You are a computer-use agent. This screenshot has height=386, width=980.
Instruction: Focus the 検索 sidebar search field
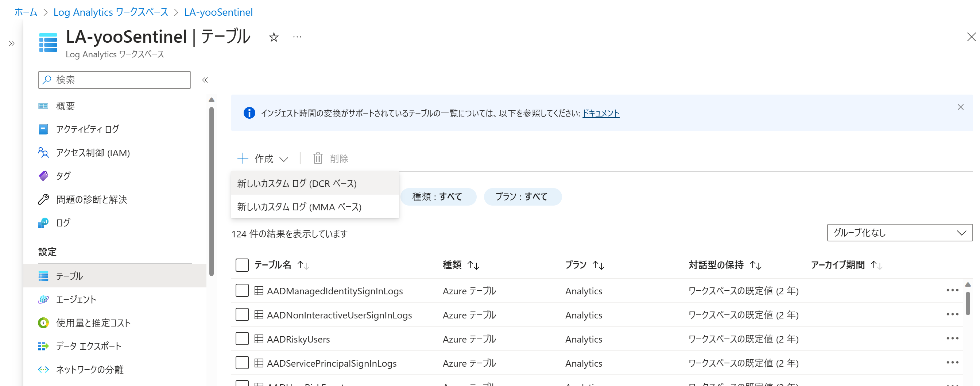[x=115, y=80]
